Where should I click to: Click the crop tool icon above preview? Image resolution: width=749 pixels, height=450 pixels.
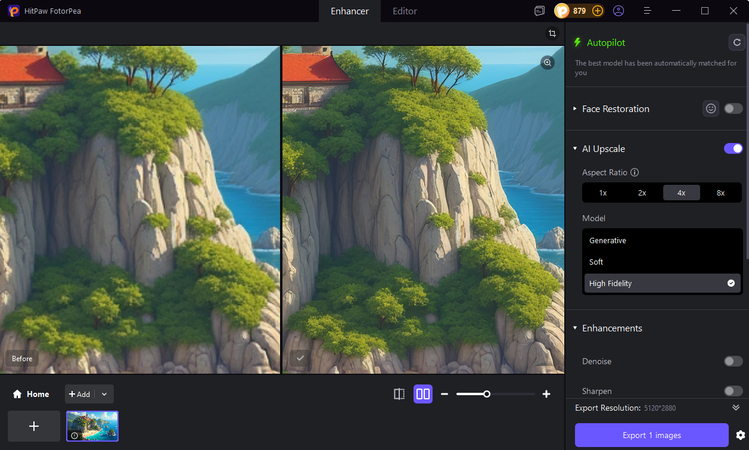[x=552, y=33]
